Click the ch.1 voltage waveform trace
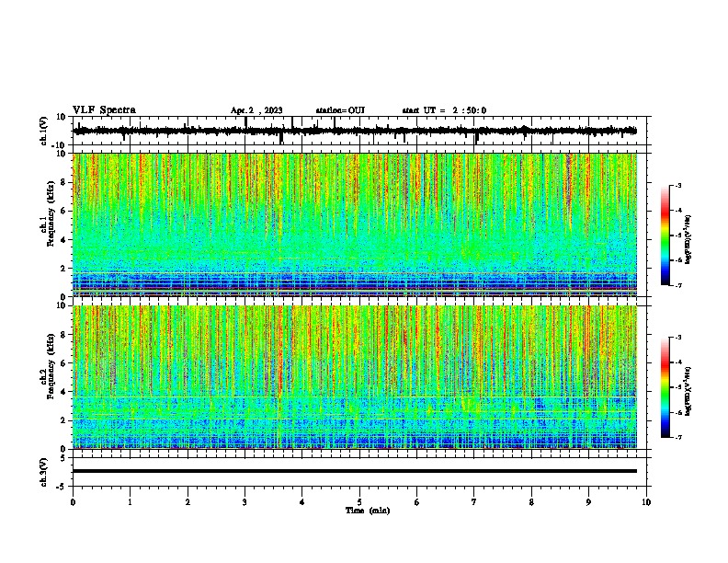The height and width of the screenshot is (563, 728). (x=355, y=131)
